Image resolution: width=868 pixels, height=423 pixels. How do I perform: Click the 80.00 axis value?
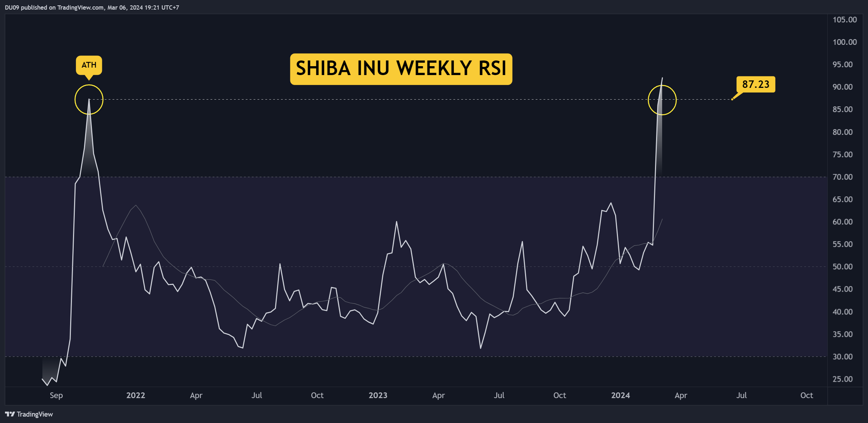tap(843, 132)
